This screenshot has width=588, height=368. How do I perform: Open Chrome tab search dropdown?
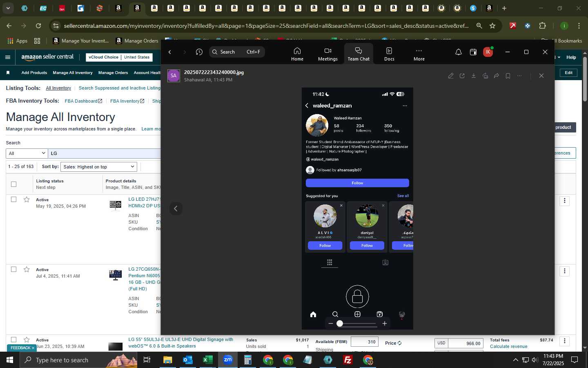8,8
